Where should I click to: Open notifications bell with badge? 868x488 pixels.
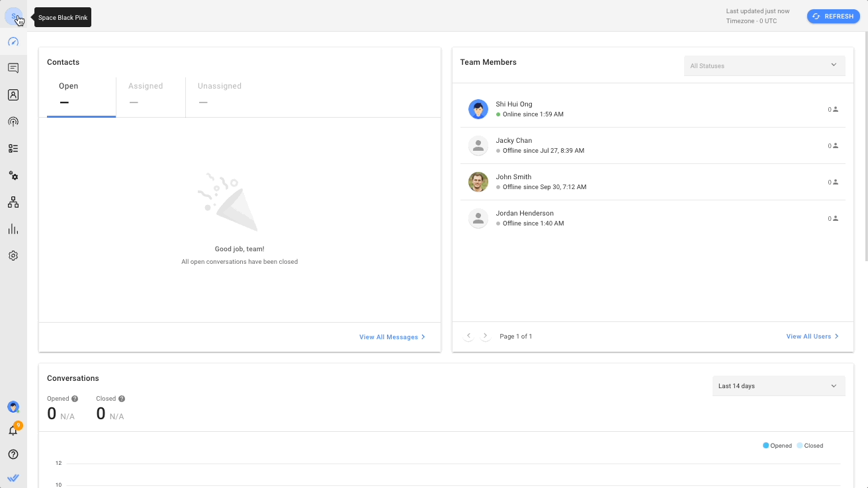tap(13, 430)
